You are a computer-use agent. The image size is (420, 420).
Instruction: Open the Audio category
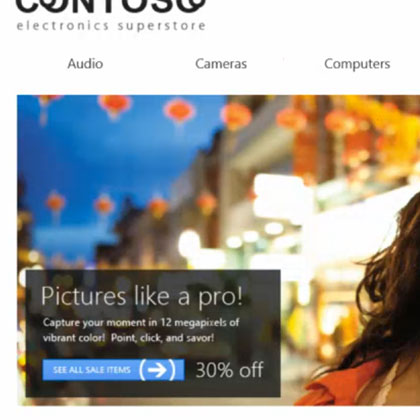click(x=85, y=64)
